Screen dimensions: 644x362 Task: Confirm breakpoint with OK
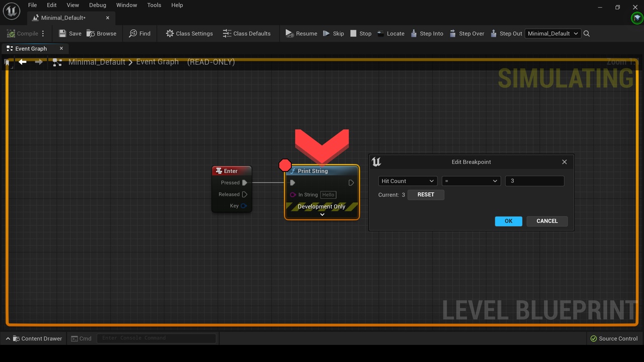coord(509,221)
